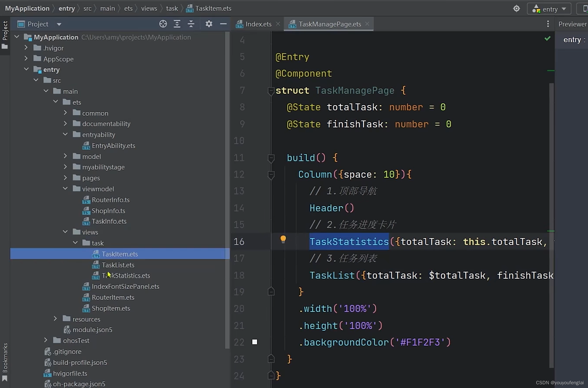Collapse the entry module folder

pos(26,69)
